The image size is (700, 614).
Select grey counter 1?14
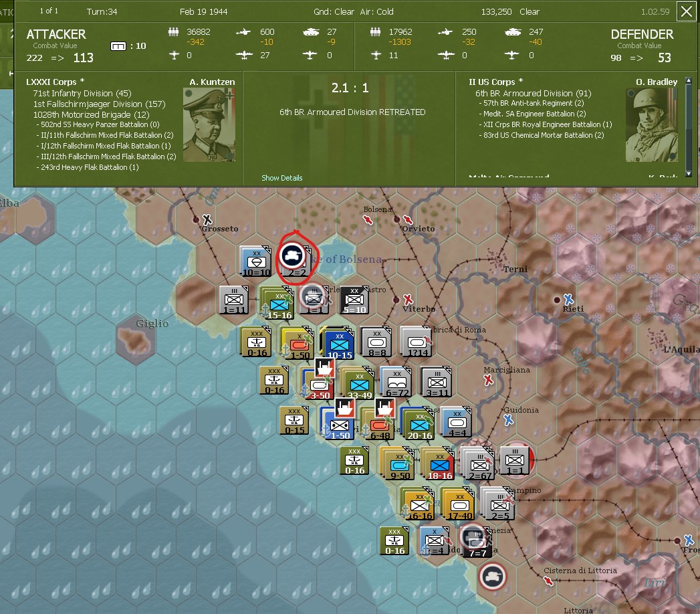point(416,342)
